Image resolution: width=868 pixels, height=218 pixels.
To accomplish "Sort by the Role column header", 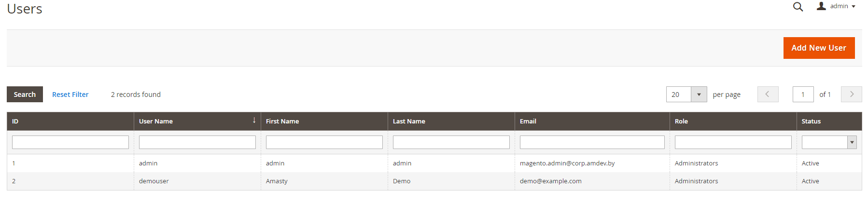I will (x=681, y=122).
